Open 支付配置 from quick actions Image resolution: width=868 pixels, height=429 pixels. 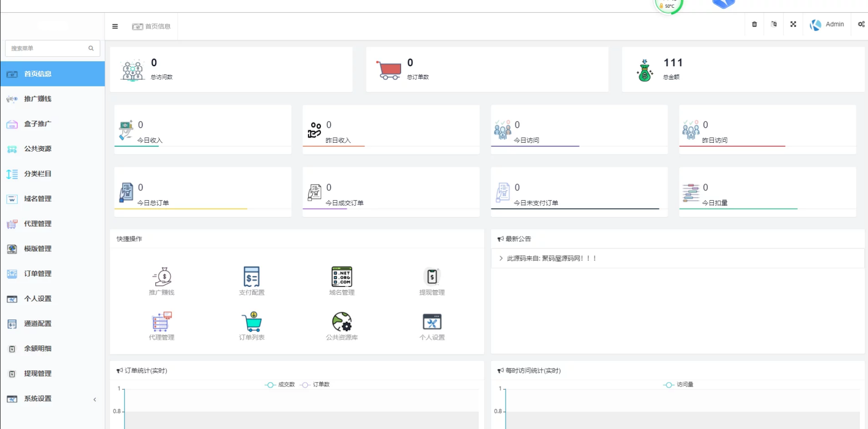point(251,277)
